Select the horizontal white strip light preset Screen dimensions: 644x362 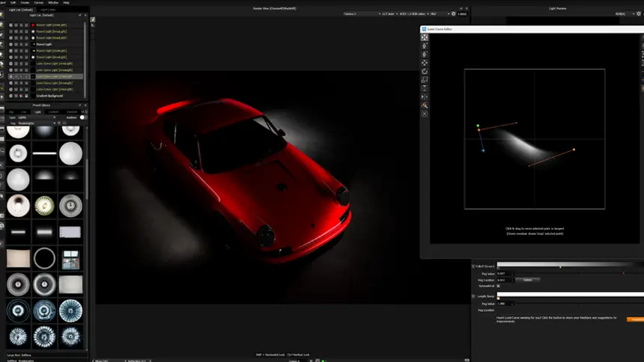click(x=44, y=153)
